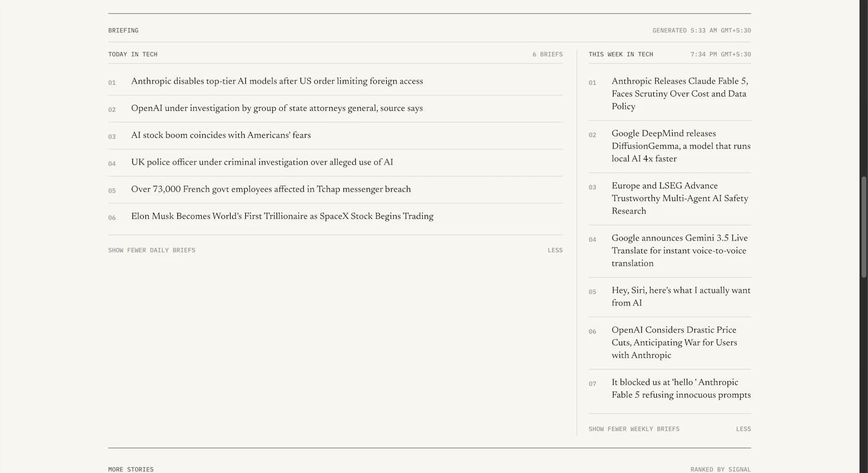Collapse weekly briefs using its LESS toggle
Screen dimensions: 868x473
[x=743, y=429]
